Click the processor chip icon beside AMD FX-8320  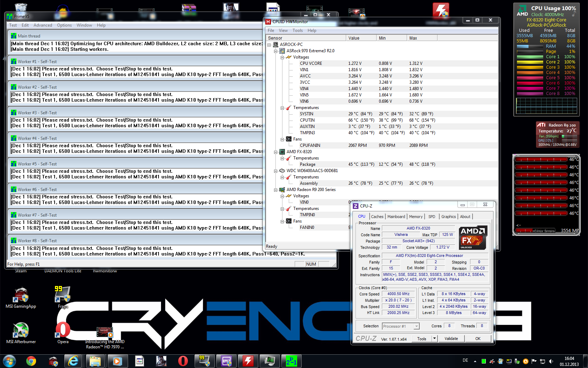pos(282,152)
